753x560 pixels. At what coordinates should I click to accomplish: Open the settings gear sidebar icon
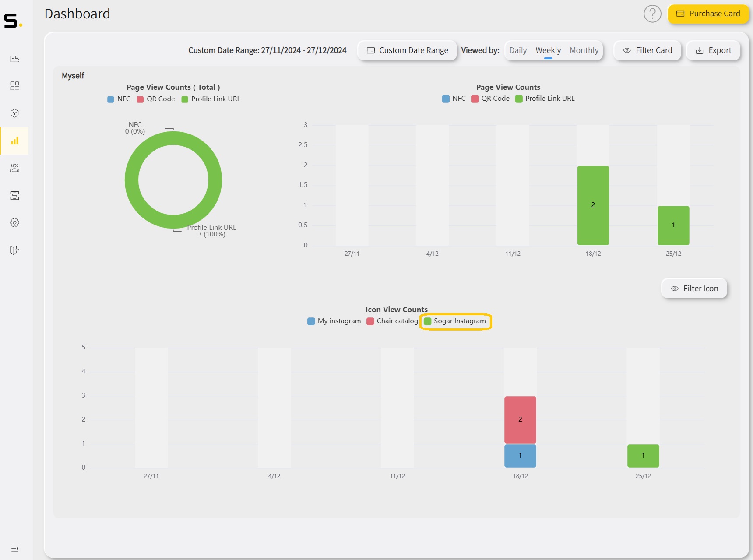pos(14,222)
